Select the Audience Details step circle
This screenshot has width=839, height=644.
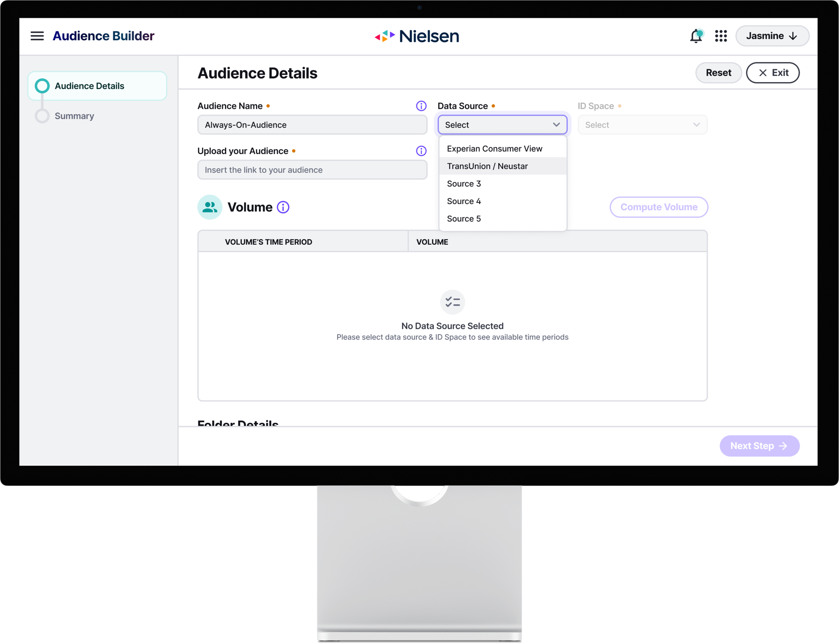coord(42,86)
